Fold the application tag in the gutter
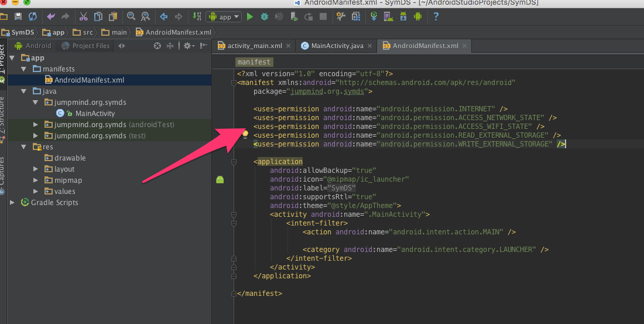The width and height of the screenshot is (644, 324). point(234,162)
